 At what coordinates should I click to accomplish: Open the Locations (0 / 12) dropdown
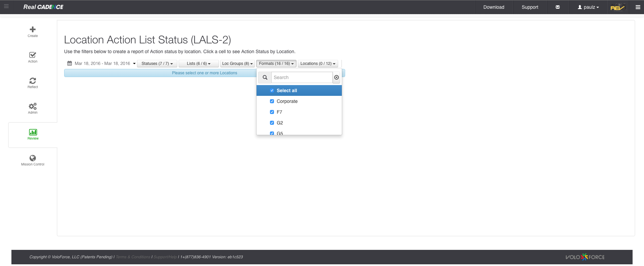(x=318, y=64)
